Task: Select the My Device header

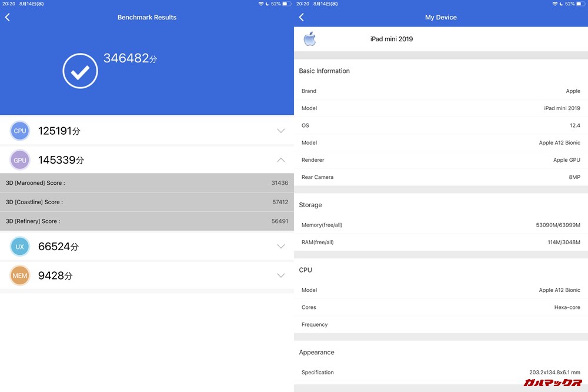Action: click(x=440, y=17)
